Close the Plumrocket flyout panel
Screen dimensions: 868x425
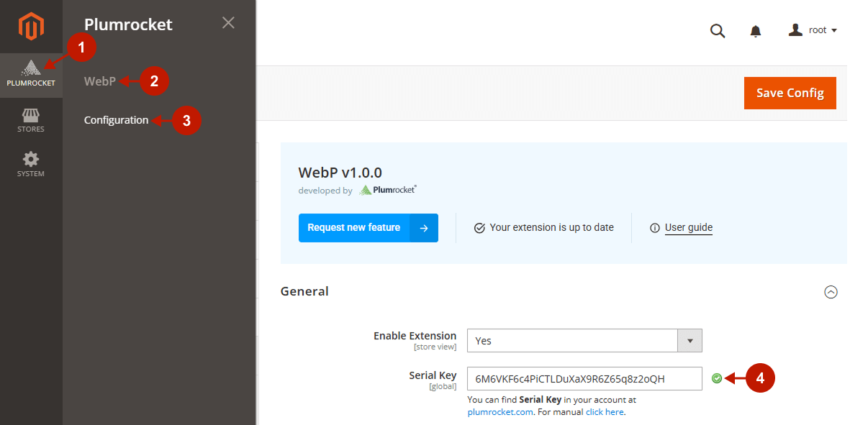228,23
